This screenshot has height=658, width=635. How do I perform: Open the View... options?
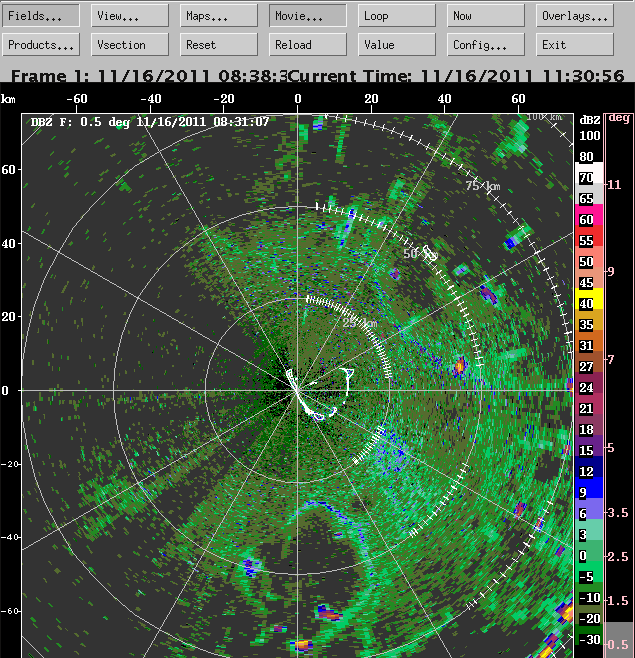pos(130,16)
